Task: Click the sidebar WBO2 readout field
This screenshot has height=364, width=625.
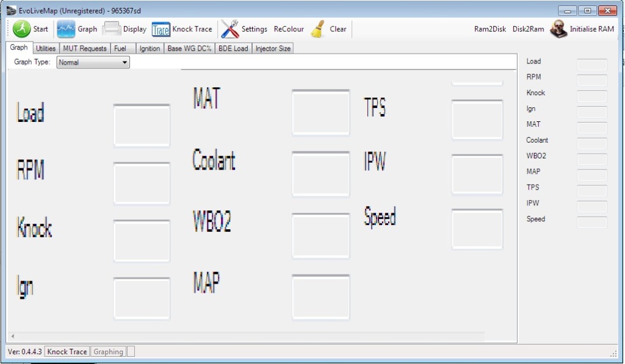Action: 592,159
